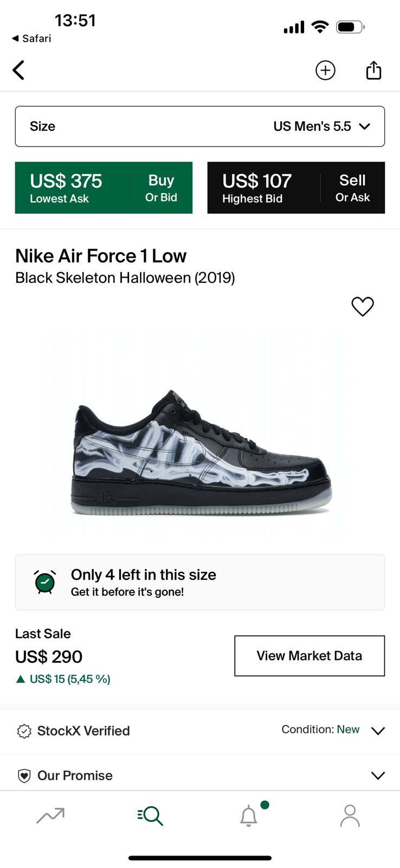Viewport: 400px width, 868px height.
Task: Open the trending chart tab
Action: (50, 815)
